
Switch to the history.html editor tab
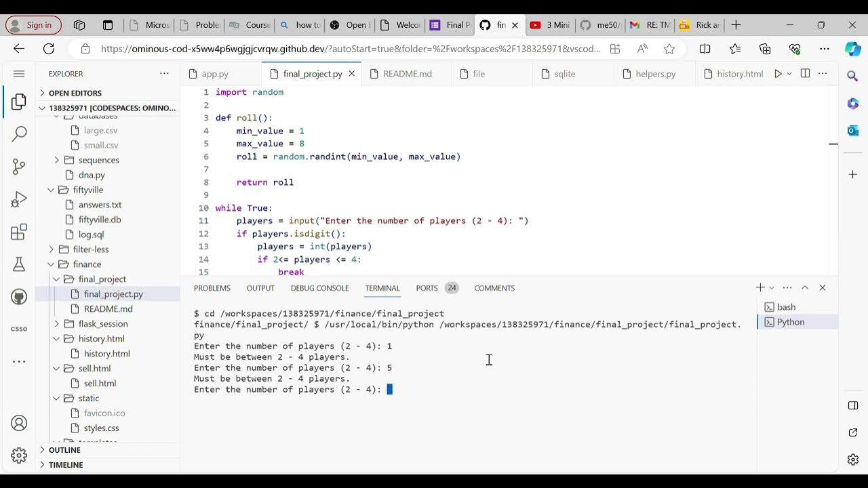[x=739, y=74]
